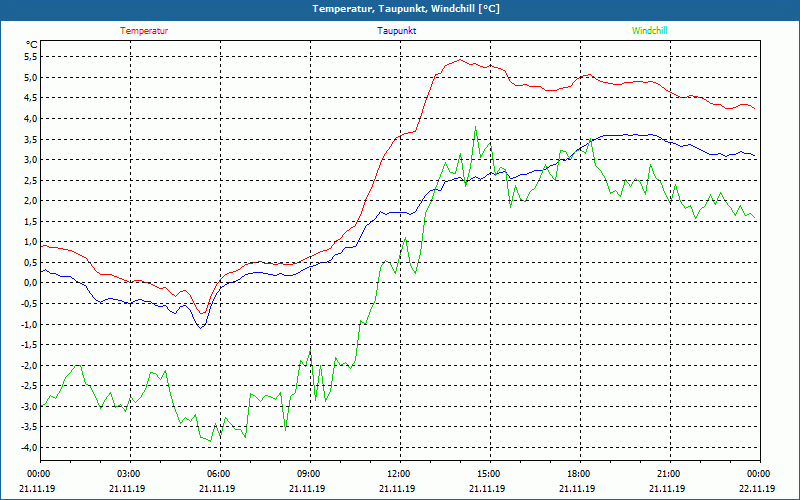The image size is (800, 500).
Task: Click the 0,5 y-axis value
Action: pyautogui.click(x=31, y=262)
